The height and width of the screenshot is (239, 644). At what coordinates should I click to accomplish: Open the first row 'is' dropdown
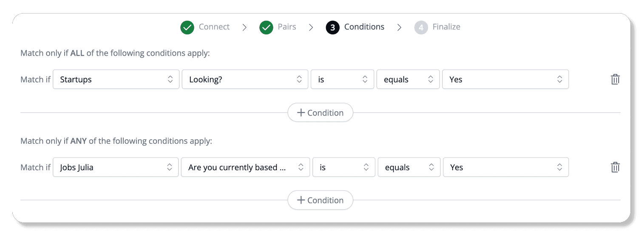[x=342, y=79]
